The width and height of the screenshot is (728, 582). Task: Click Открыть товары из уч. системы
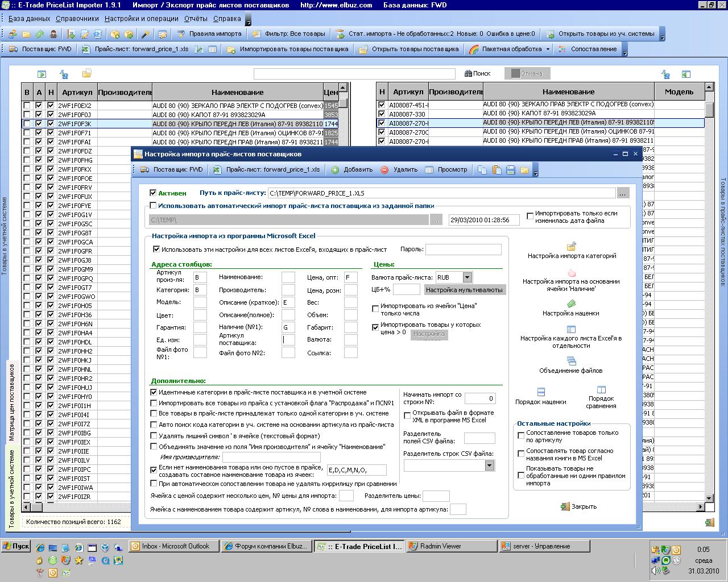600,34
